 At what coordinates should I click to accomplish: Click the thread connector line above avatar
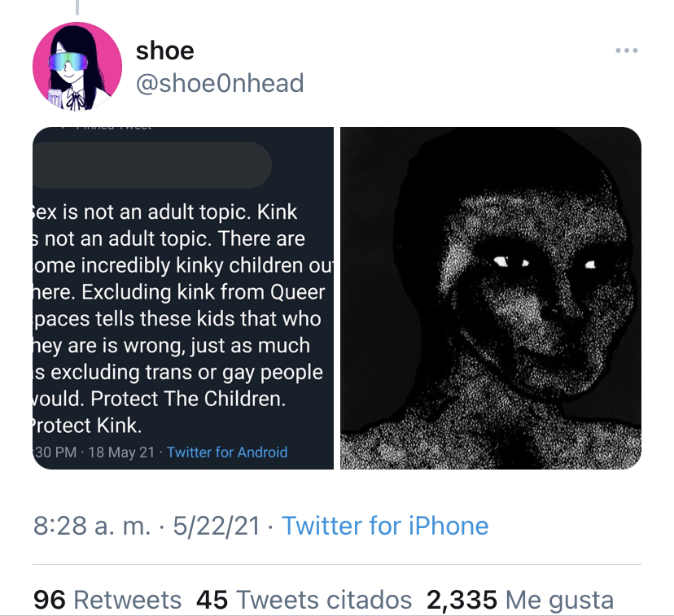(77, 7)
